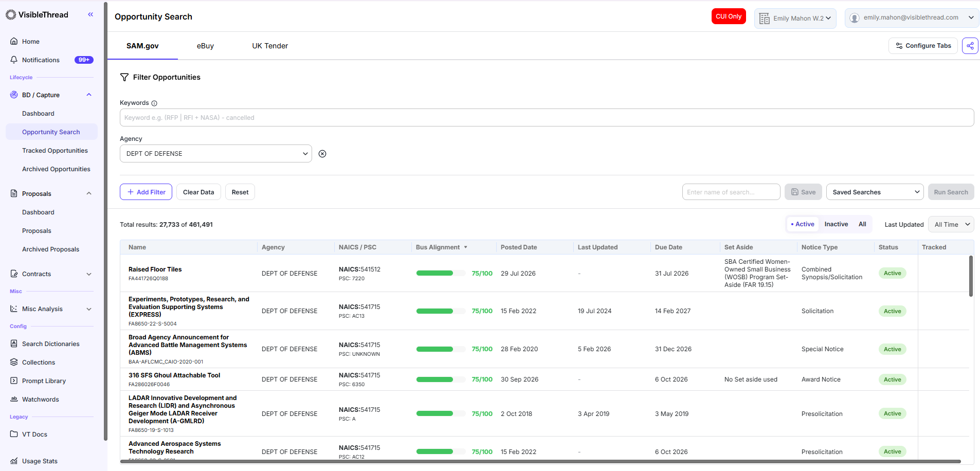
Task: Click the Prompt Library icon
Action: (14, 381)
